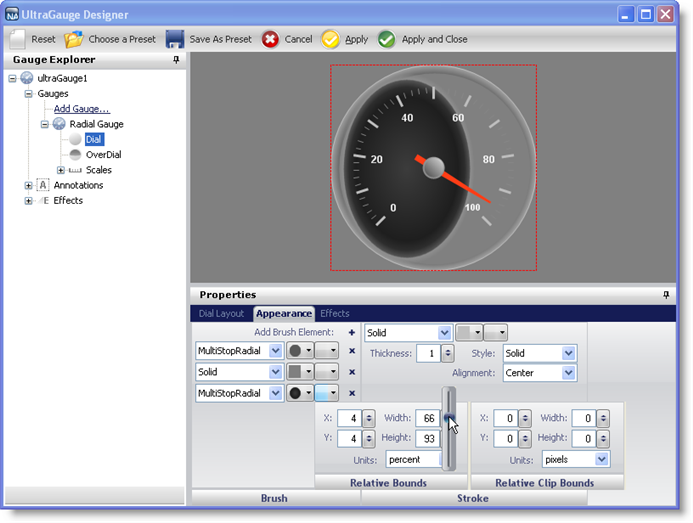Click Apply and Close label
This screenshot has width=693, height=523.
[x=434, y=39]
